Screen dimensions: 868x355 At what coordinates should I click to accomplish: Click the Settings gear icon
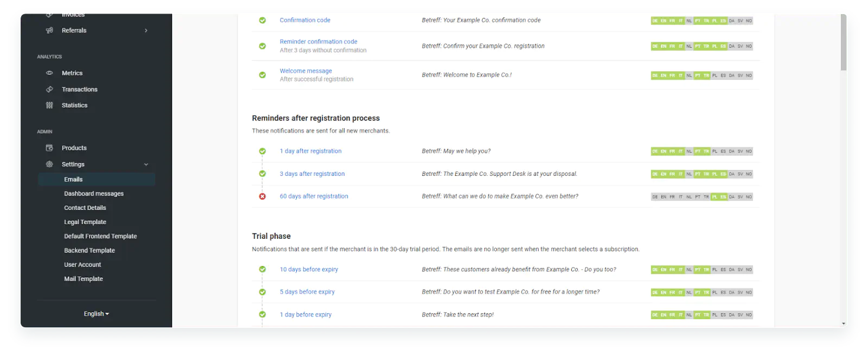coord(49,164)
